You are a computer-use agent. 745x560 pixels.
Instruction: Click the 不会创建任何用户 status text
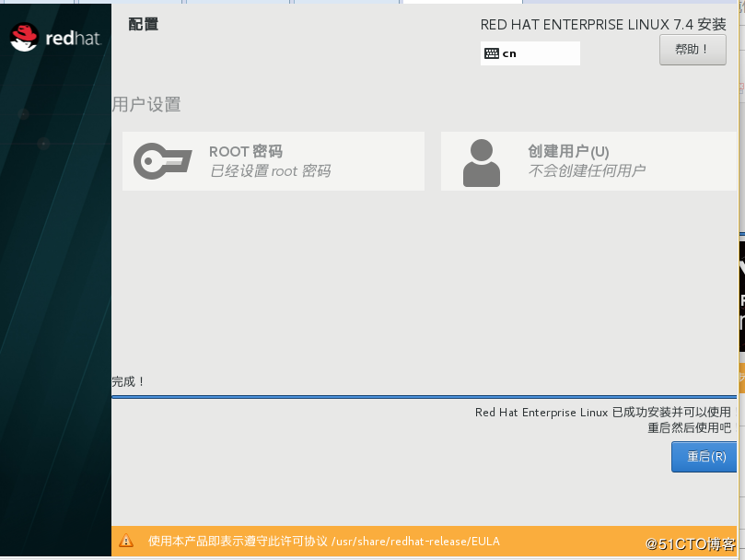click(x=587, y=170)
